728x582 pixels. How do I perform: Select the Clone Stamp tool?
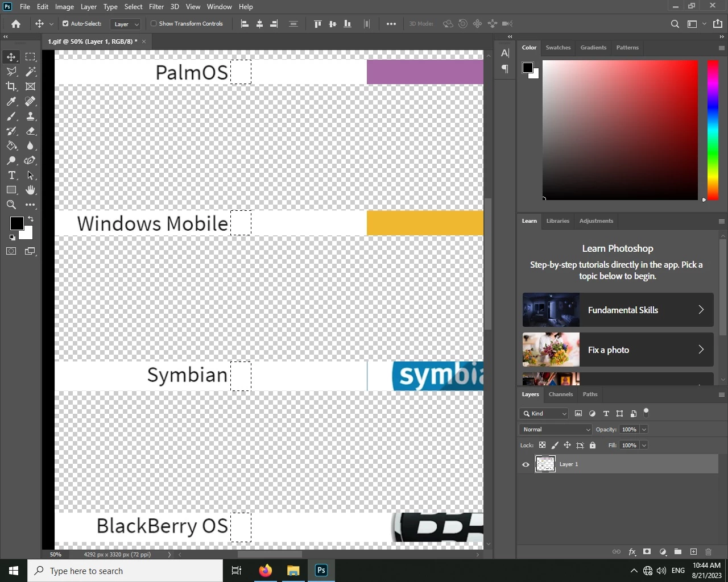click(30, 116)
